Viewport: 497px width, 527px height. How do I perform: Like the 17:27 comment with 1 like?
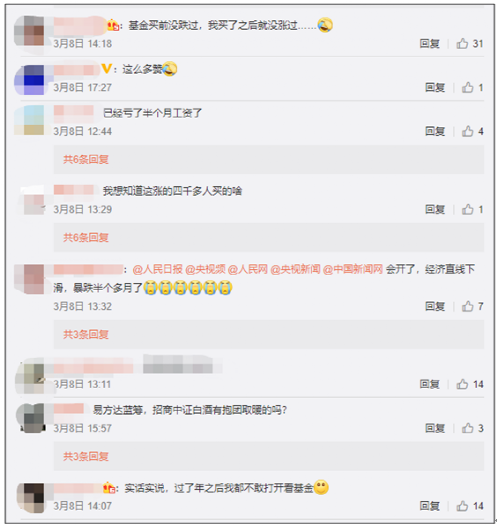pos(467,87)
